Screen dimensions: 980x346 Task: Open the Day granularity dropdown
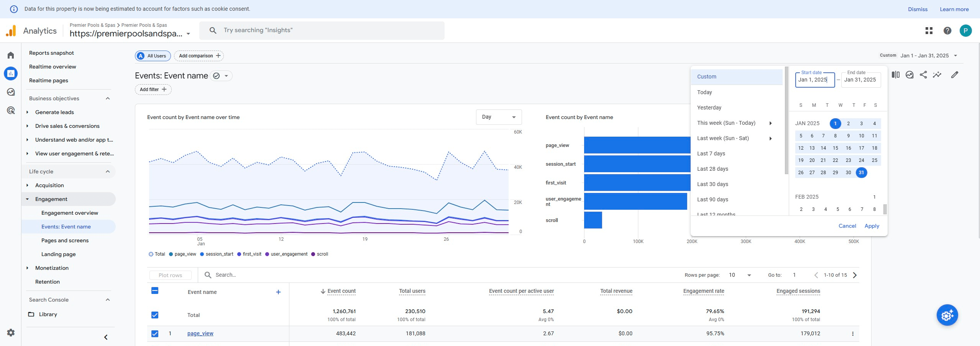pyautogui.click(x=499, y=117)
